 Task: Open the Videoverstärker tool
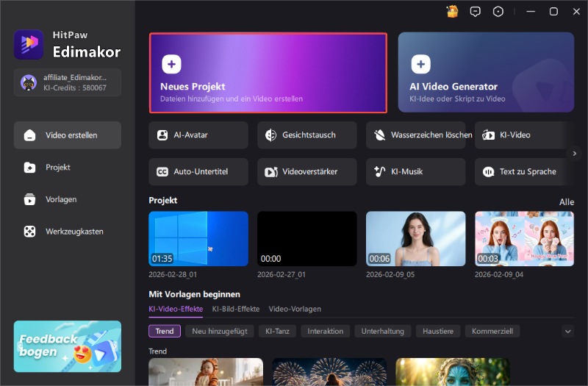pos(306,172)
